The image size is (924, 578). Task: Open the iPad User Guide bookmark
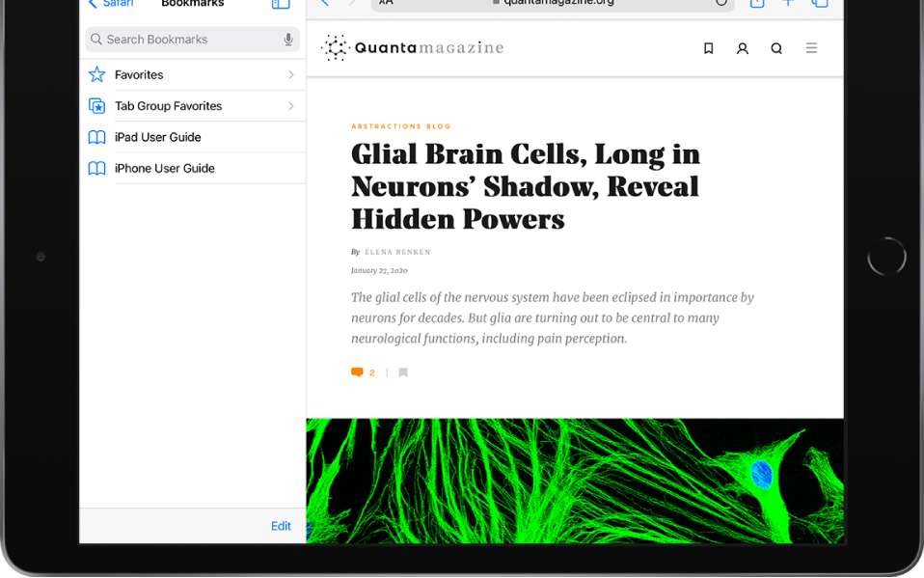click(192, 137)
